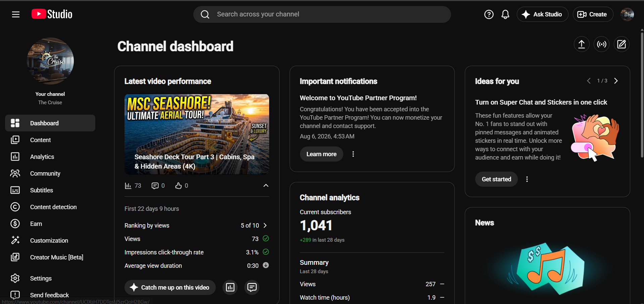Open the Help question mark icon

pyautogui.click(x=489, y=14)
